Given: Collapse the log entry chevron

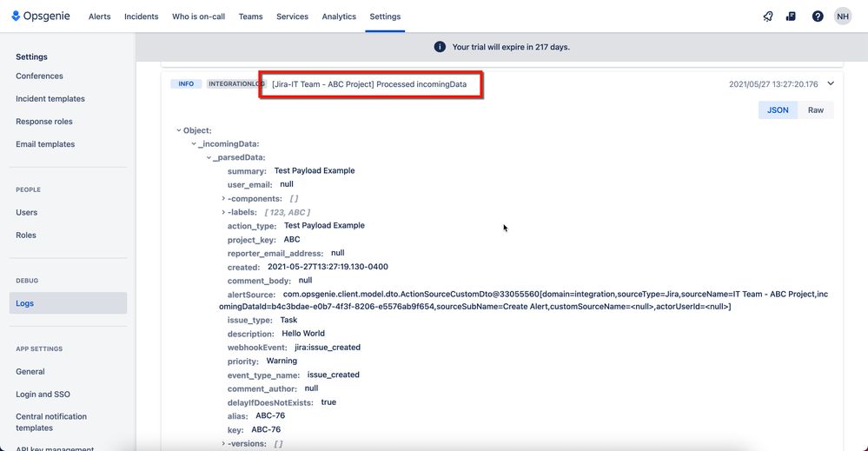Looking at the screenshot, I should point(831,83).
